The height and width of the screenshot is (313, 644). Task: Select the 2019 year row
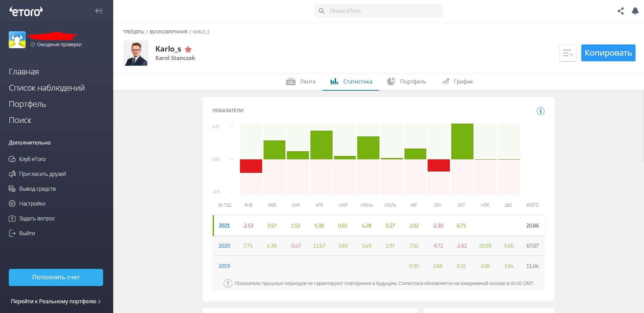(x=378, y=266)
